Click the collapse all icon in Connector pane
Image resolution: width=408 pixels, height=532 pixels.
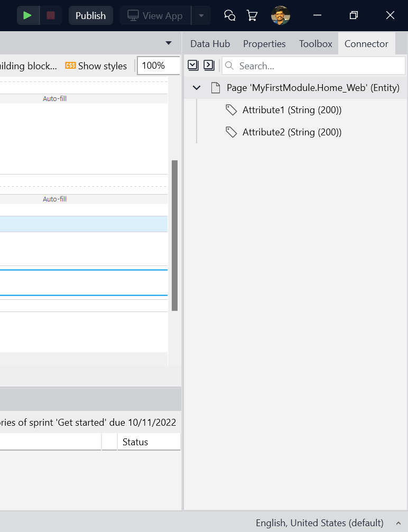(x=209, y=65)
